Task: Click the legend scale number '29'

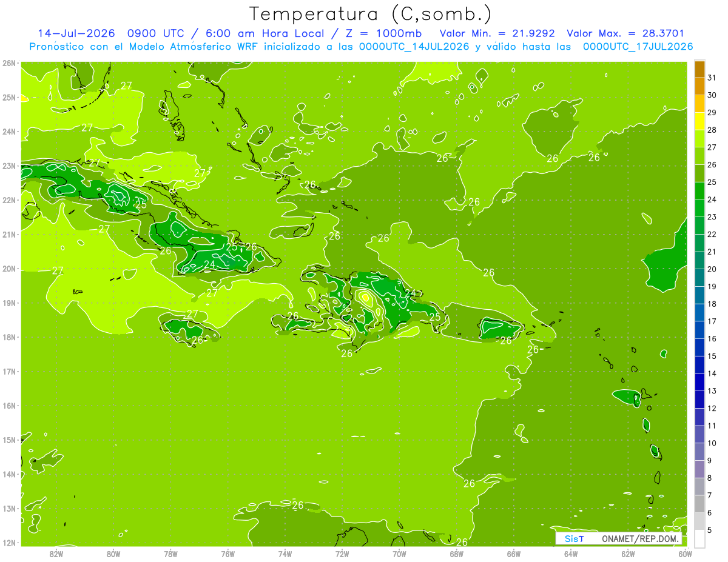Action: (712, 112)
